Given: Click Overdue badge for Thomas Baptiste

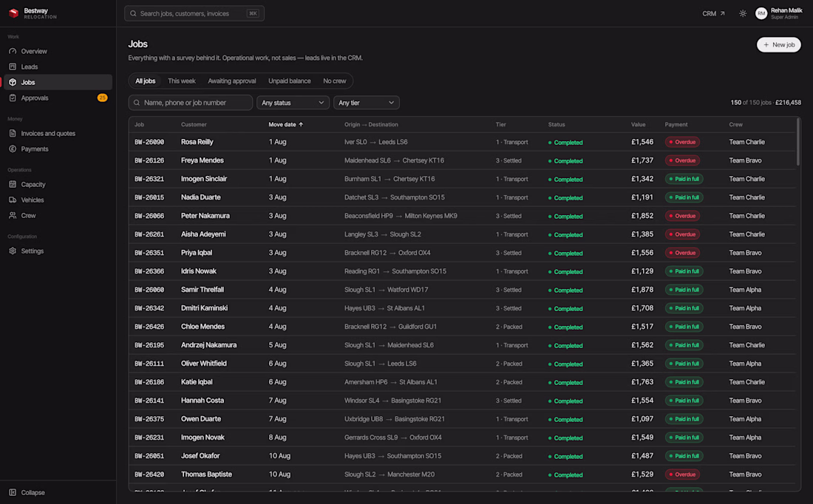Looking at the screenshot, I should tap(682, 474).
